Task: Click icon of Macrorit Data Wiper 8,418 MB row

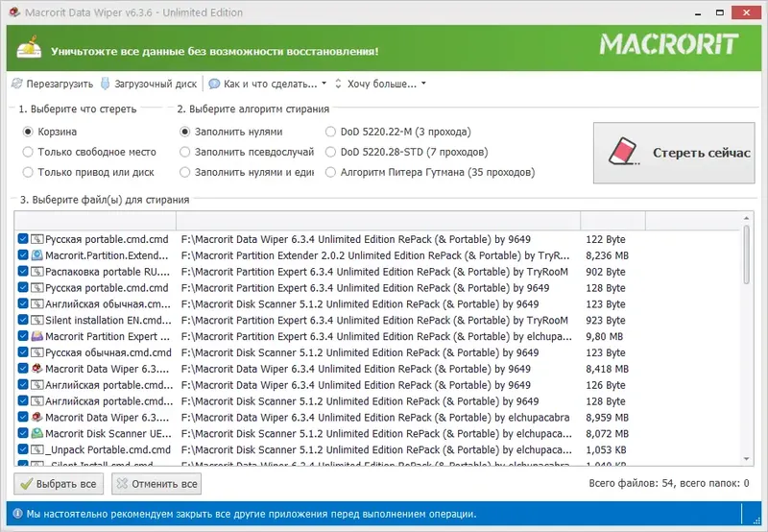Action: [37, 369]
